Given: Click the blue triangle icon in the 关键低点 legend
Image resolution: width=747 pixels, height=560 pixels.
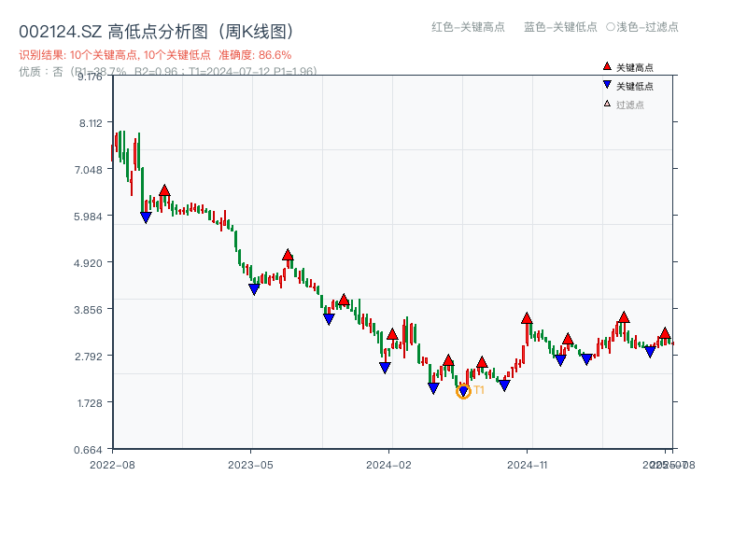Looking at the screenshot, I should (607, 85).
